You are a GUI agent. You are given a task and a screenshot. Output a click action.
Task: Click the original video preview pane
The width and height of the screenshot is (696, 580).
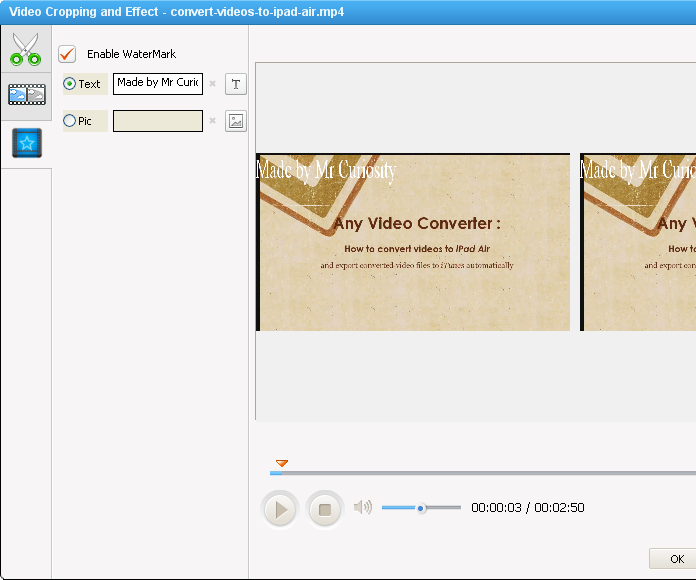coord(413,242)
